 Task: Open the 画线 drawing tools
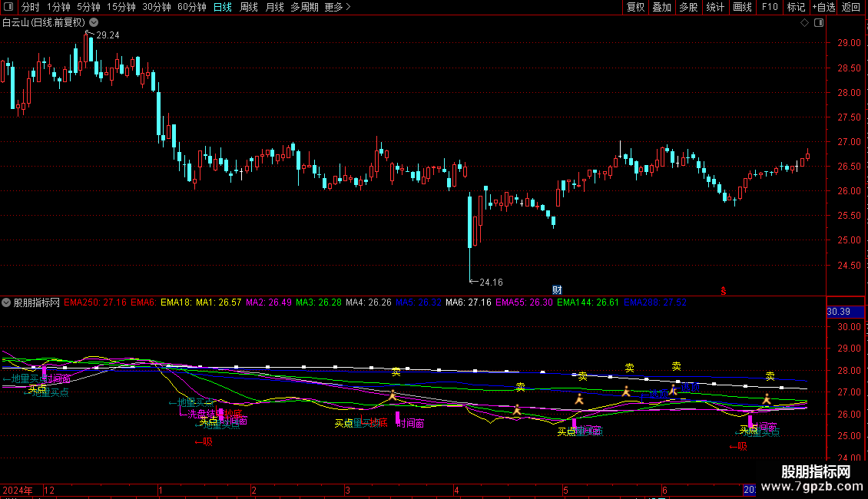[742, 7]
